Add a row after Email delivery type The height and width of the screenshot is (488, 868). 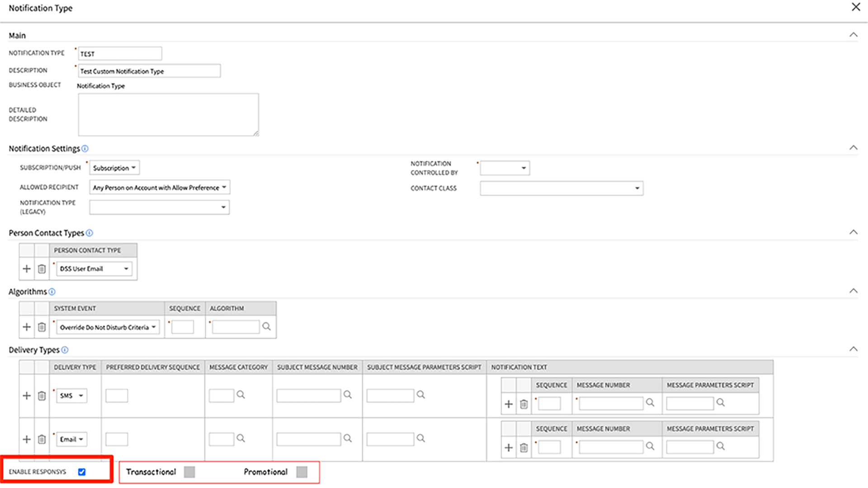[x=27, y=439]
